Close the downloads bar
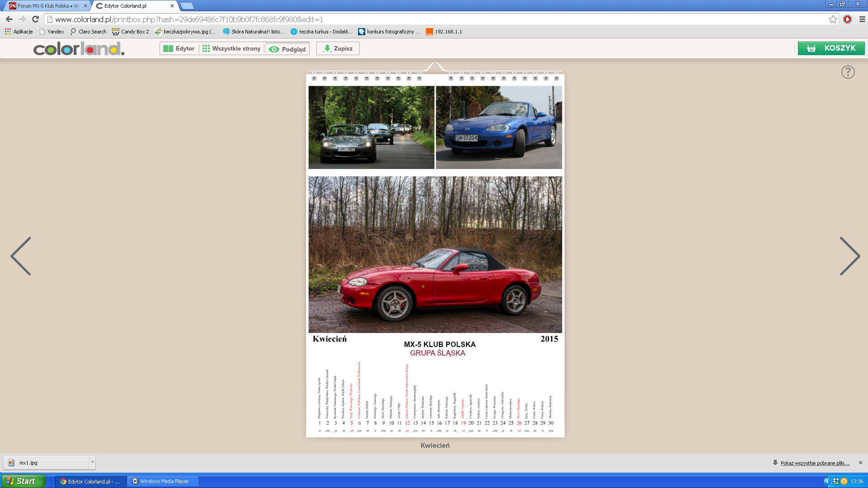The width and height of the screenshot is (868, 488). pyautogui.click(x=861, y=463)
